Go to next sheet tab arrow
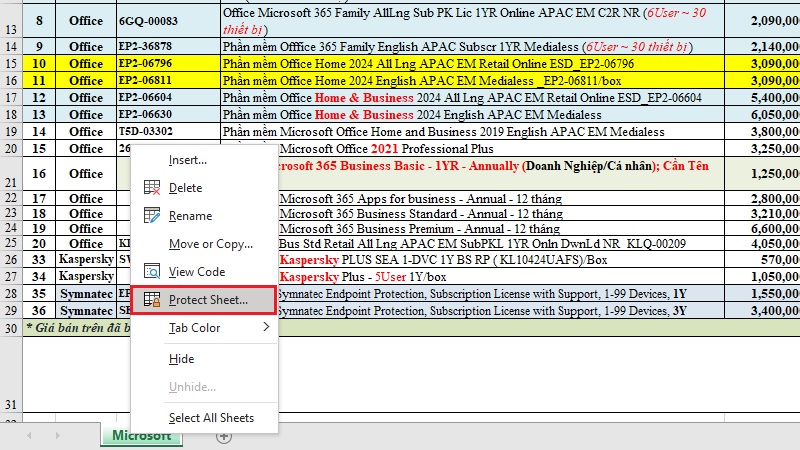This screenshot has width=800, height=450. click(x=58, y=435)
